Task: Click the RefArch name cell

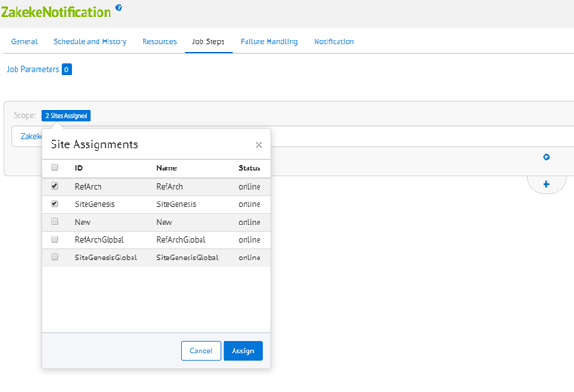Action: click(x=170, y=186)
